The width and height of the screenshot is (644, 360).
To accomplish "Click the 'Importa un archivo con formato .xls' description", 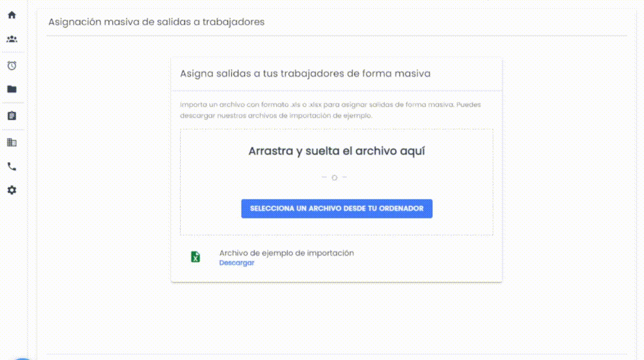I will click(330, 110).
